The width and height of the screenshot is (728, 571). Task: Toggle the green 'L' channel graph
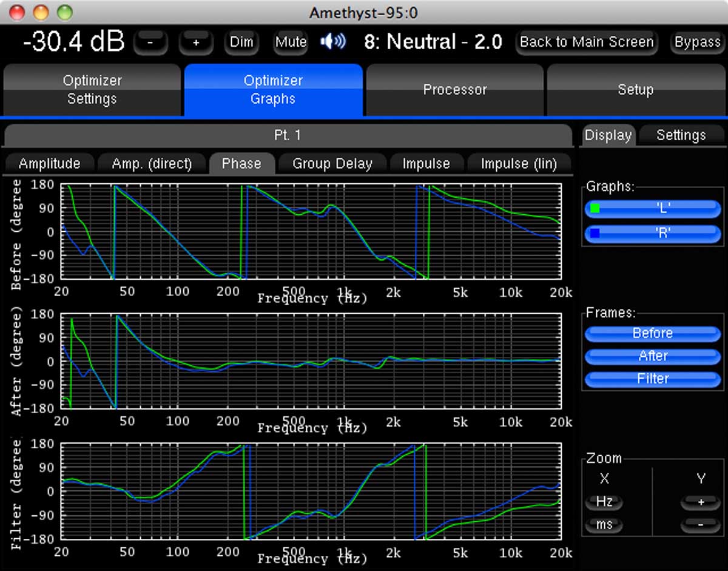pos(652,209)
